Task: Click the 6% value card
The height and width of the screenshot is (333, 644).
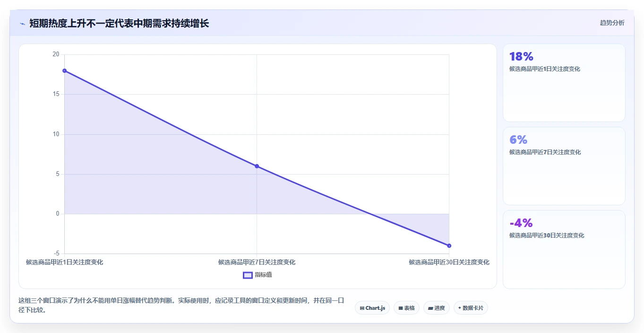Action: click(564, 166)
